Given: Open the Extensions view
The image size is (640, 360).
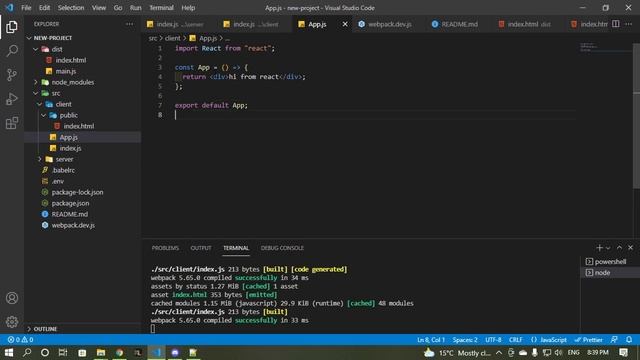Looking at the screenshot, I should coord(12,123).
